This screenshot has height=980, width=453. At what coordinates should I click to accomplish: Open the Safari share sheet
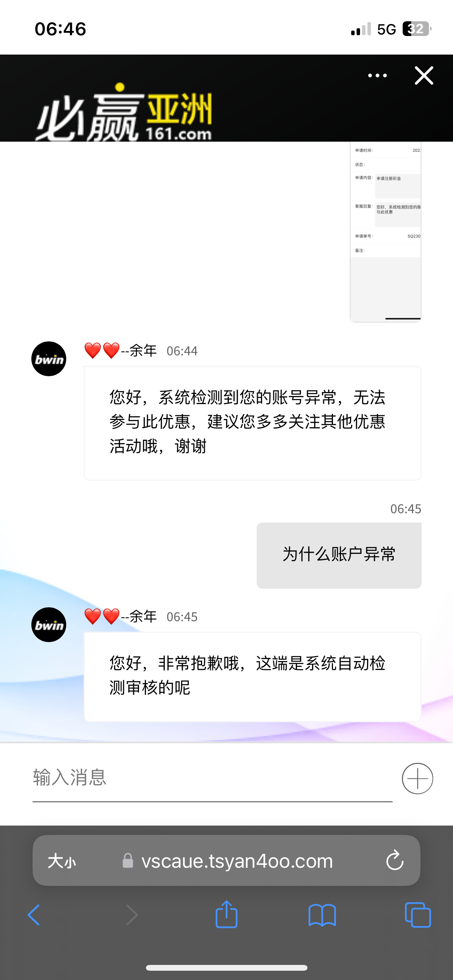(x=226, y=914)
